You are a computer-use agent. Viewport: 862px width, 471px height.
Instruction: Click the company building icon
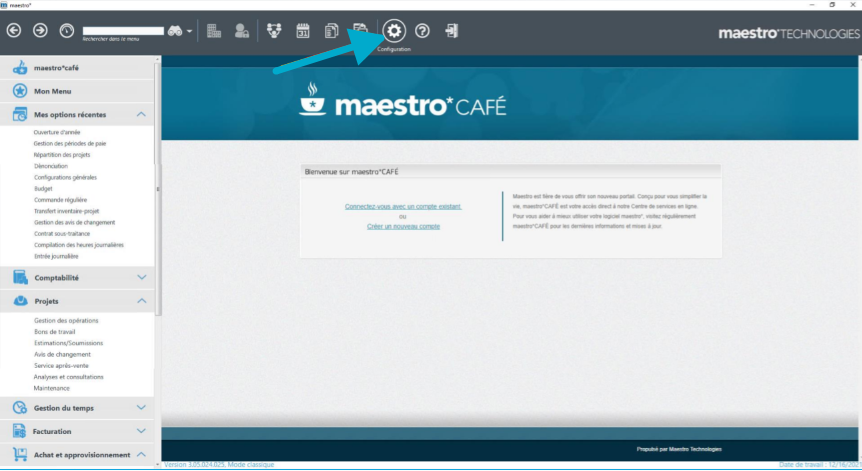pyautogui.click(x=214, y=31)
